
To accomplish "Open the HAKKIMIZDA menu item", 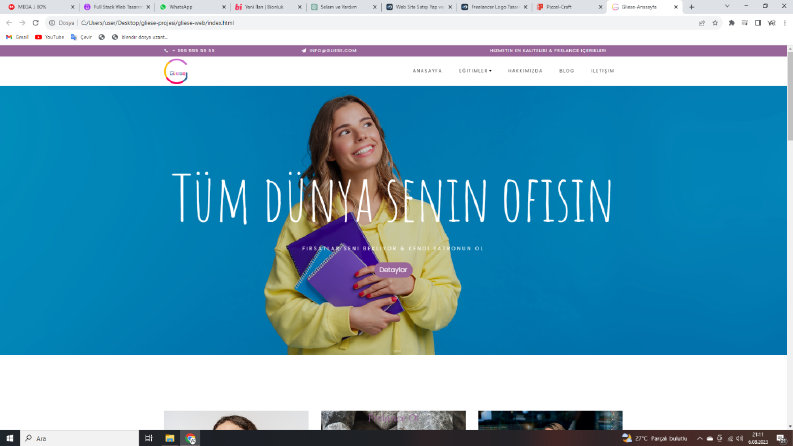I will (525, 71).
